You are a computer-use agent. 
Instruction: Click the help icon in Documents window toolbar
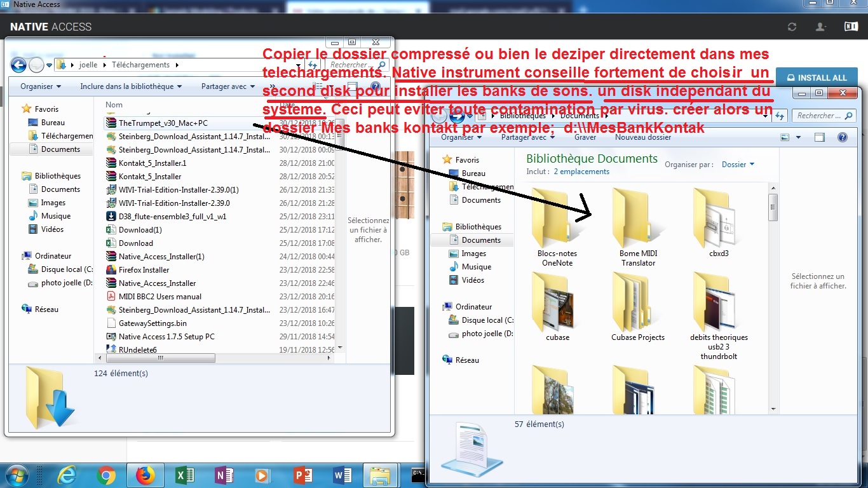click(843, 137)
